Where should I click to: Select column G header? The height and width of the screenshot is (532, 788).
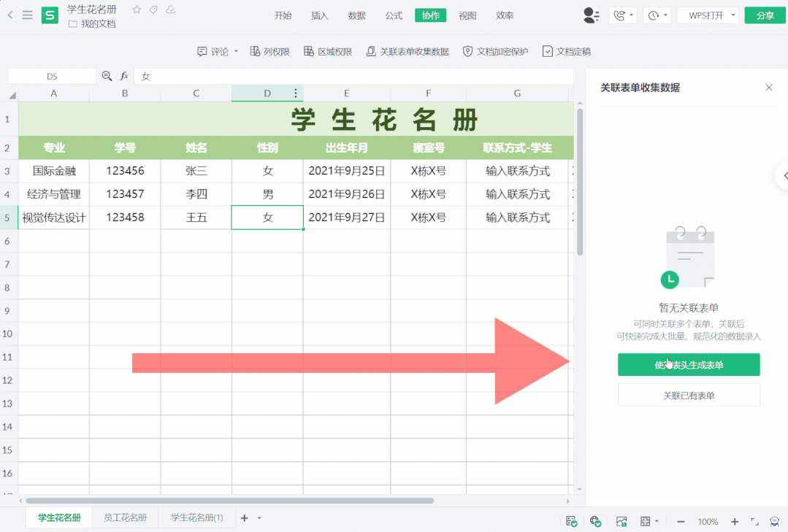pyautogui.click(x=517, y=93)
